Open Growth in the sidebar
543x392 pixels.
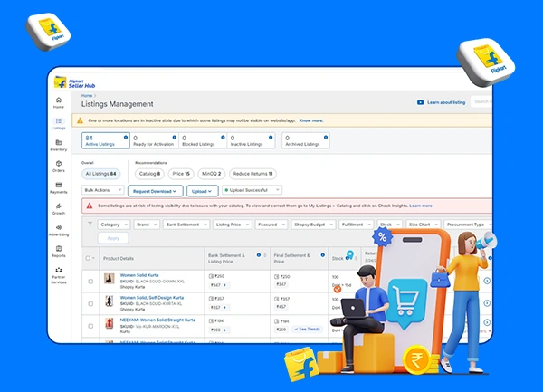click(x=59, y=209)
